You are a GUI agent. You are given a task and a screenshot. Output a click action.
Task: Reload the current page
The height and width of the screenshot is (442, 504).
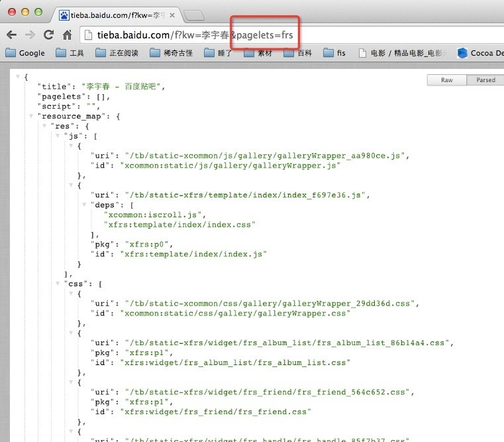48,34
